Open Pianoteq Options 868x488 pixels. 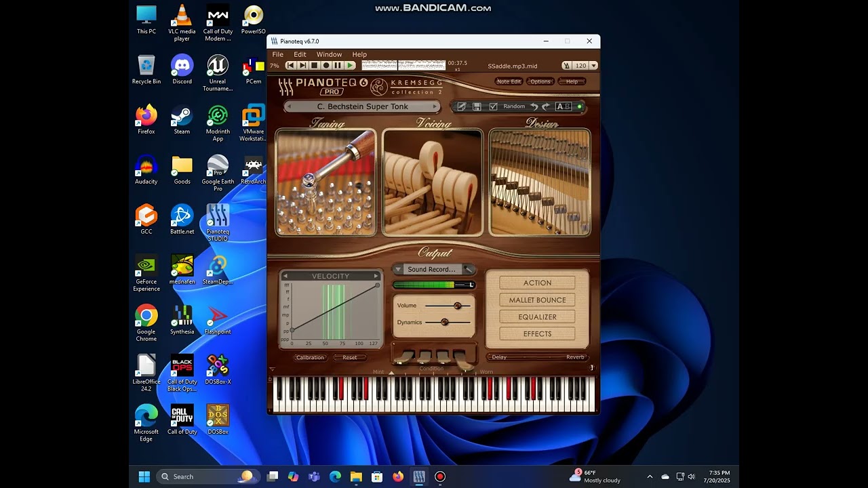(x=540, y=81)
